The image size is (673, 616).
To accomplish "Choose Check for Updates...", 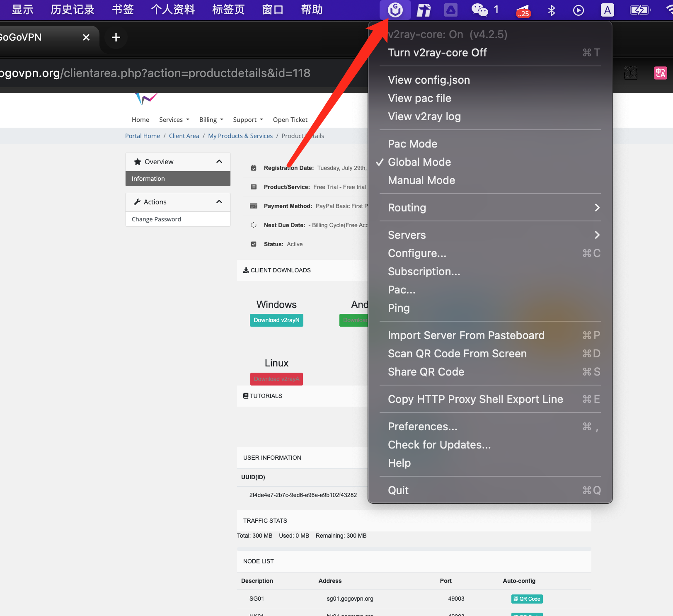I will (490, 445).
